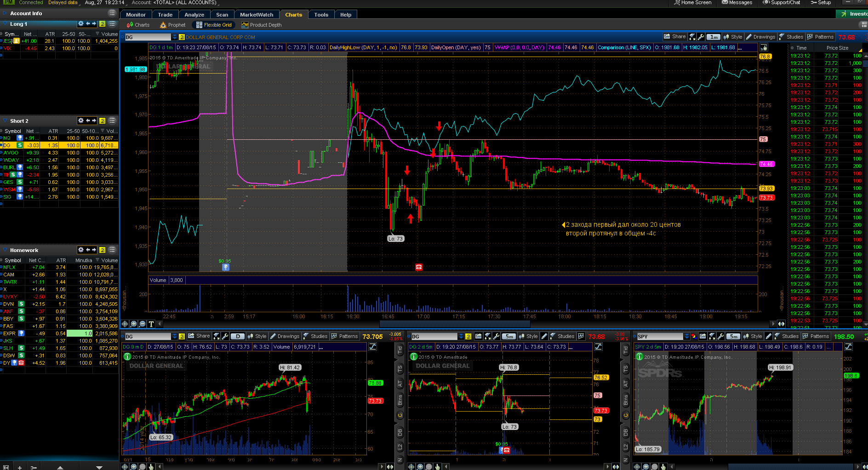This screenshot has height=470, width=868.
Task: Select the Prophet sub-tab
Action: (172, 25)
